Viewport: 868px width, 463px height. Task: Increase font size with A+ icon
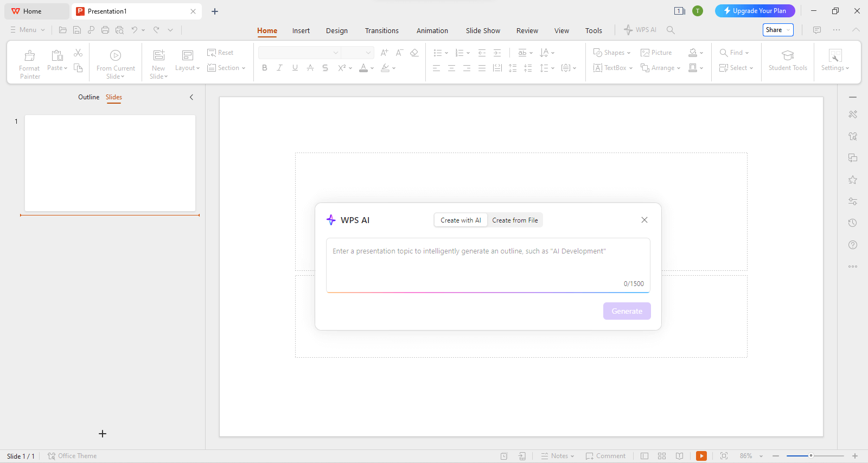pyautogui.click(x=384, y=53)
